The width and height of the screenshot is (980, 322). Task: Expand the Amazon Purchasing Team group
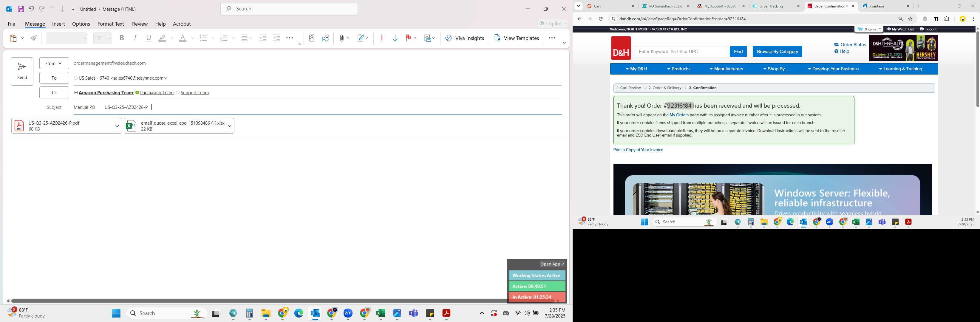tap(76, 92)
